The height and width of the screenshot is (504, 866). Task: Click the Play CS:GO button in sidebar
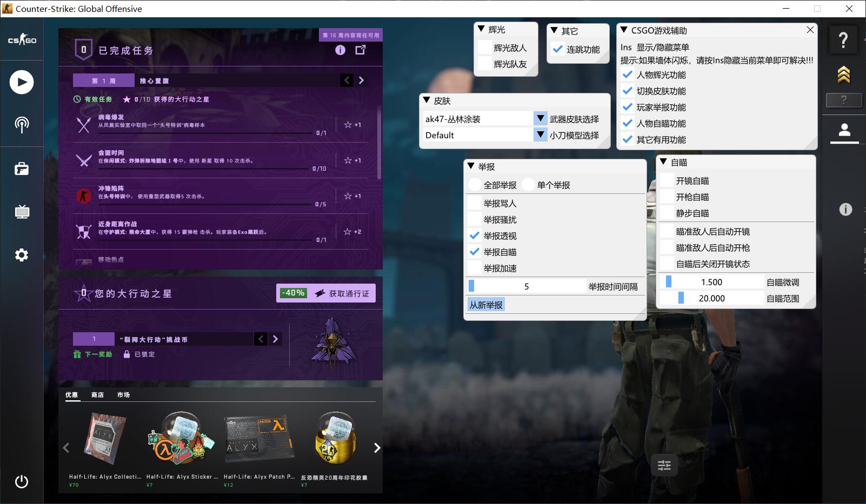(22, 82)
